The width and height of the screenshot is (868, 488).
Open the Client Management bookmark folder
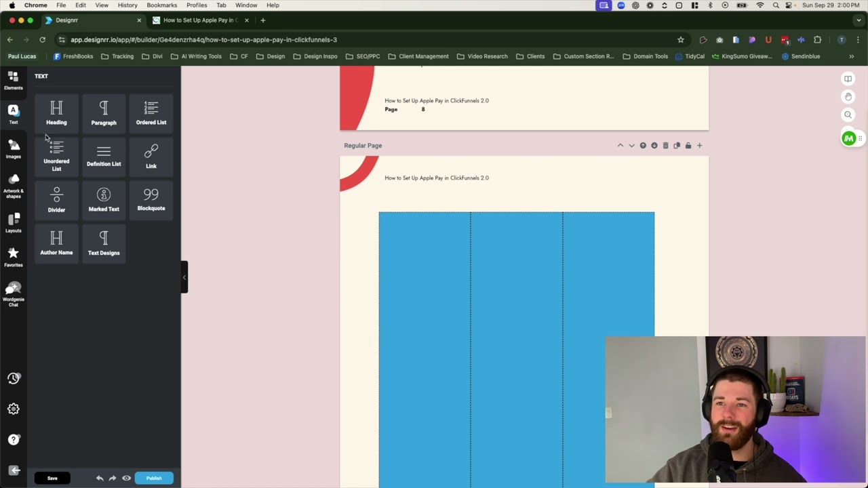[418, 56]
